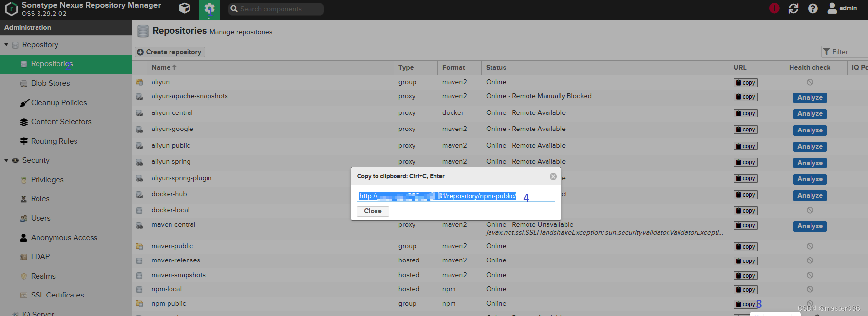868x316 pixels.
Task: Copy URL for npm-local
Action: (745, 290)
